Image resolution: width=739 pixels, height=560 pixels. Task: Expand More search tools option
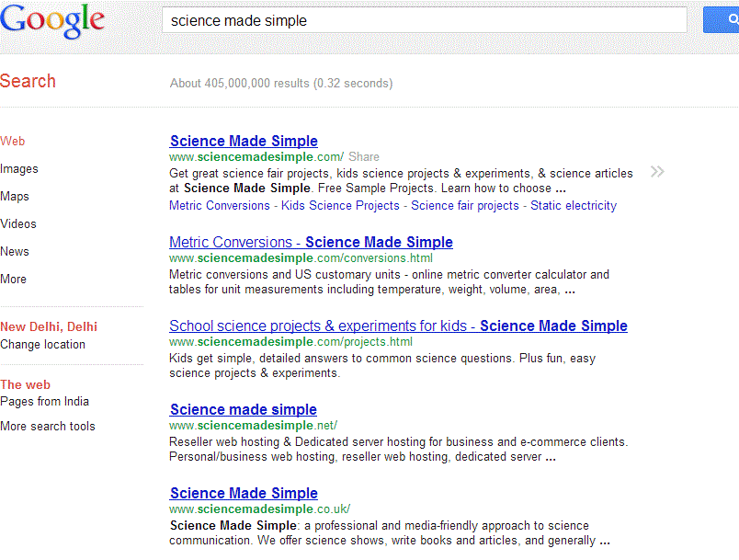48,427
